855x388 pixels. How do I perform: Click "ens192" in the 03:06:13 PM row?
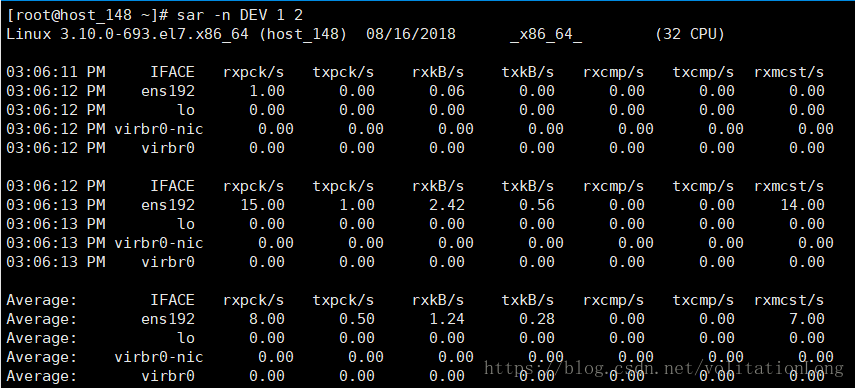(168, 205)
